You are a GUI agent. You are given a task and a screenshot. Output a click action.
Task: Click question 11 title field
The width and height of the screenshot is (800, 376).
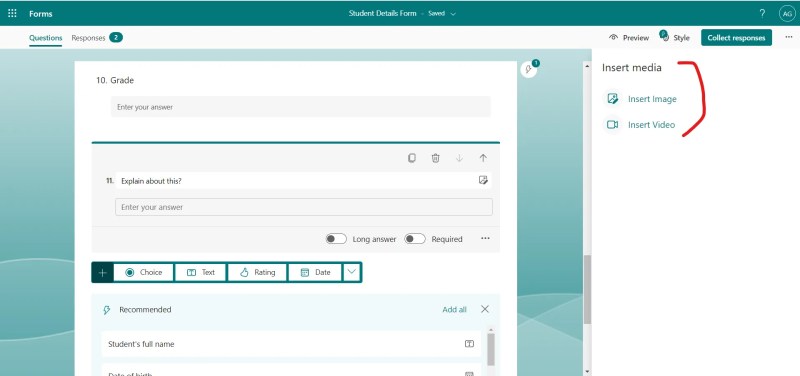pyautogui.click(x=304, y=181)
